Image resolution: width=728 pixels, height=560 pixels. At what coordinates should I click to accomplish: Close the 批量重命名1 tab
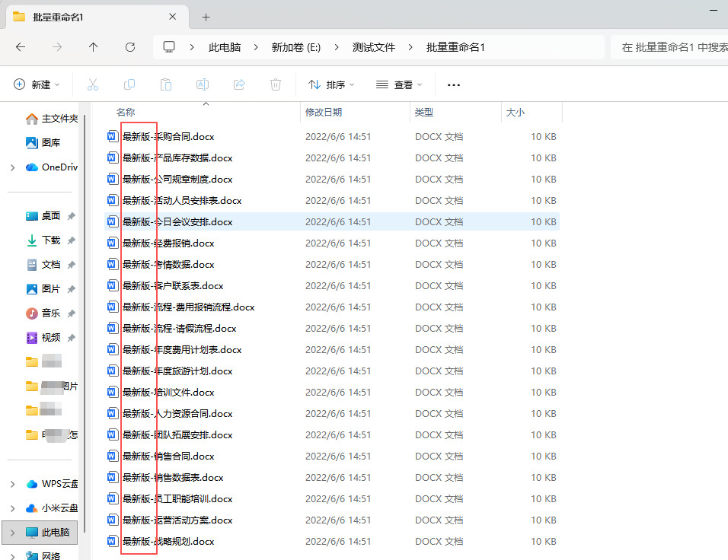[172, 17]
